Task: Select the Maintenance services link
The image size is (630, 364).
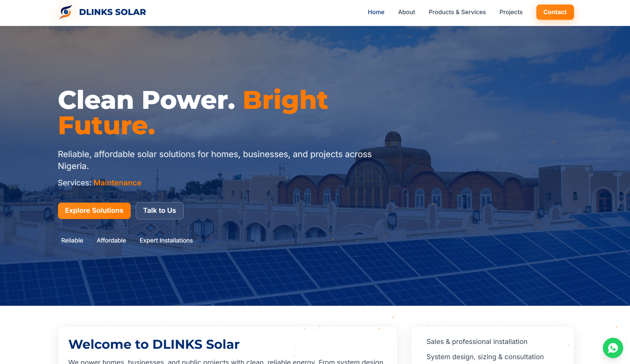Action: click(x=117, y=183)
